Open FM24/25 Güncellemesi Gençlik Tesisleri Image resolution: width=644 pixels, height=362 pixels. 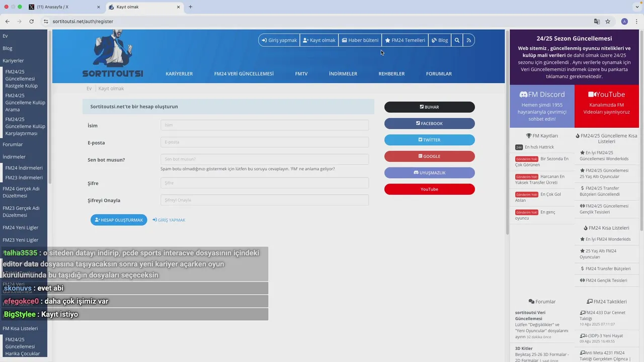(x=604, y=209)
